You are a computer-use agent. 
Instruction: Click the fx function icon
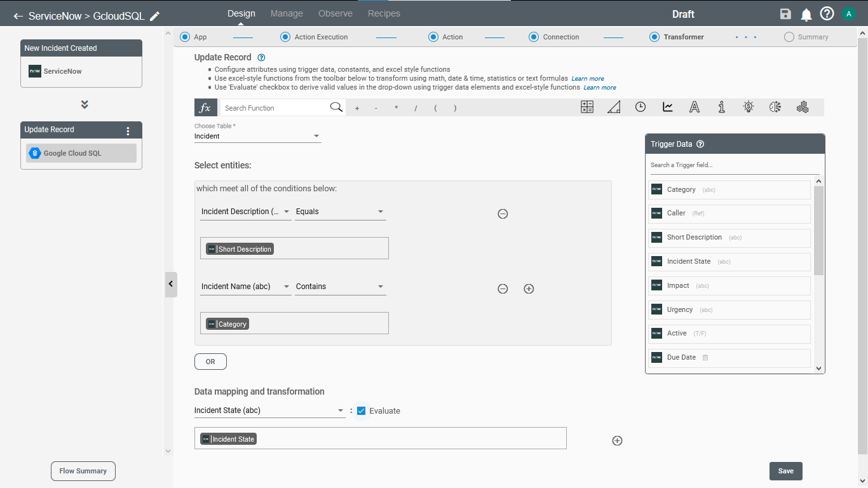(x=206, y=107)
